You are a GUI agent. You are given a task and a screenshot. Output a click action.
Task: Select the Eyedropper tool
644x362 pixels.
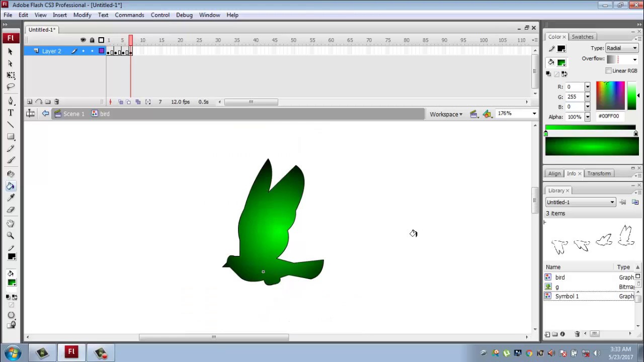pos(11,198)
